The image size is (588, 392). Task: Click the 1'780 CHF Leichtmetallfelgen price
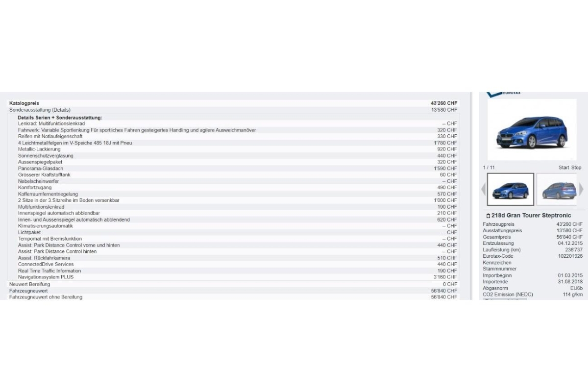(x=445, y=143)
